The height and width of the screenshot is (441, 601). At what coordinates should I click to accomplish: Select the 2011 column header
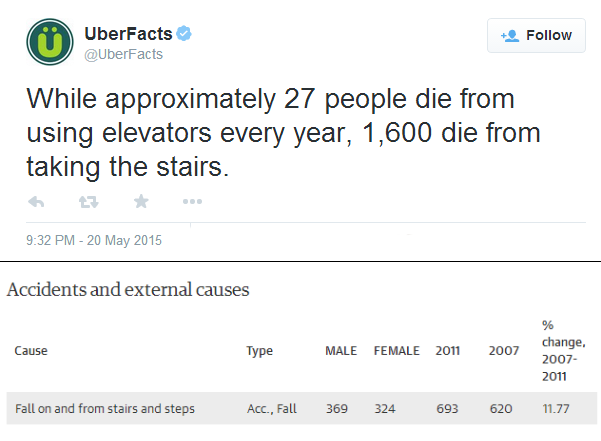coord(447,351)
